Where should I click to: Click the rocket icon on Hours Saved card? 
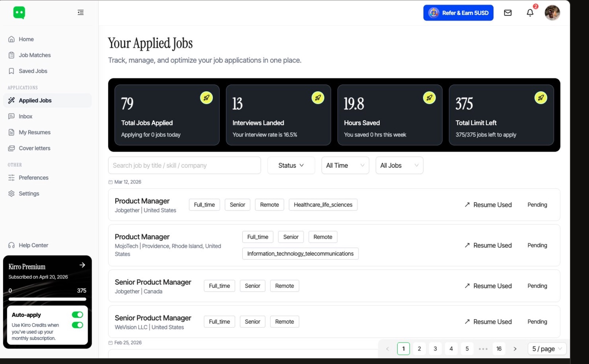(429, 98)
